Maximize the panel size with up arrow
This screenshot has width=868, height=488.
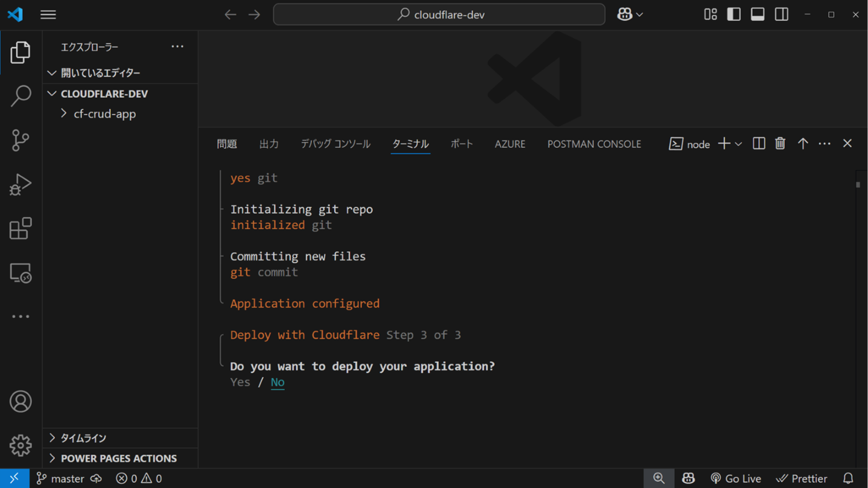803,144
